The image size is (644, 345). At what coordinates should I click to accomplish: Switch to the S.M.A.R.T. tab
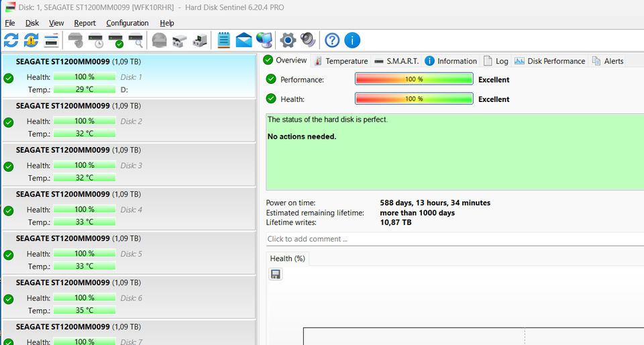tap(396, 61)
